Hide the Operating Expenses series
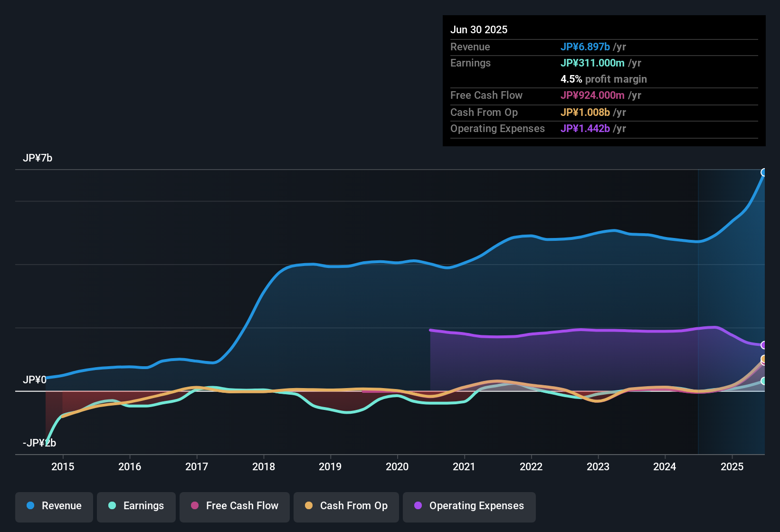The width and height of the screenshot is (780, 532). point(469,506)
